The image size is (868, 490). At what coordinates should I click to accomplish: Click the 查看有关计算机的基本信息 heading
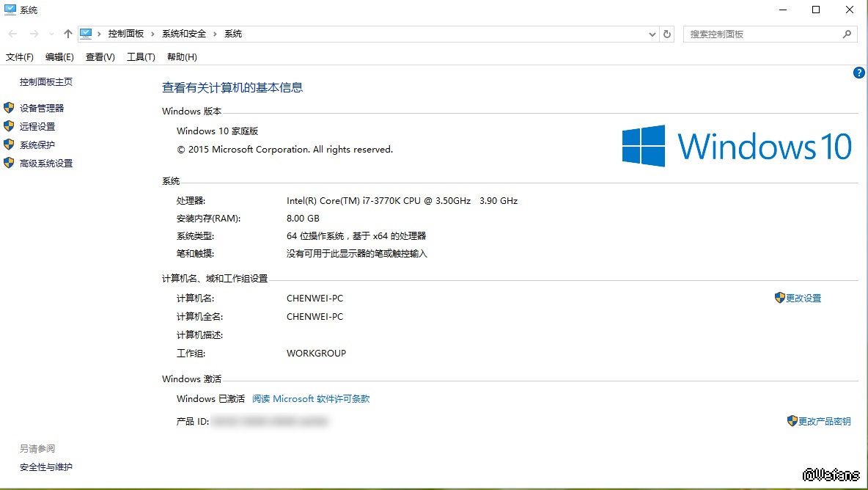pos(232,87)
